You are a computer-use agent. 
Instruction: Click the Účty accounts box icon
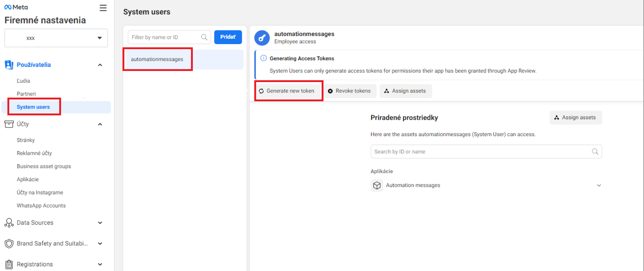click(x=9, y=124)
